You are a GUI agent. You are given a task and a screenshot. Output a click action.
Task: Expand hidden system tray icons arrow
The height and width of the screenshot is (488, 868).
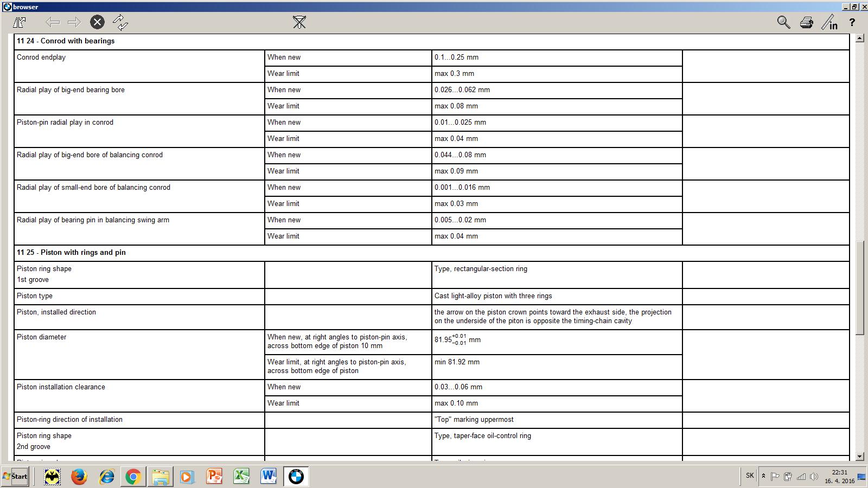click(763, 476)
